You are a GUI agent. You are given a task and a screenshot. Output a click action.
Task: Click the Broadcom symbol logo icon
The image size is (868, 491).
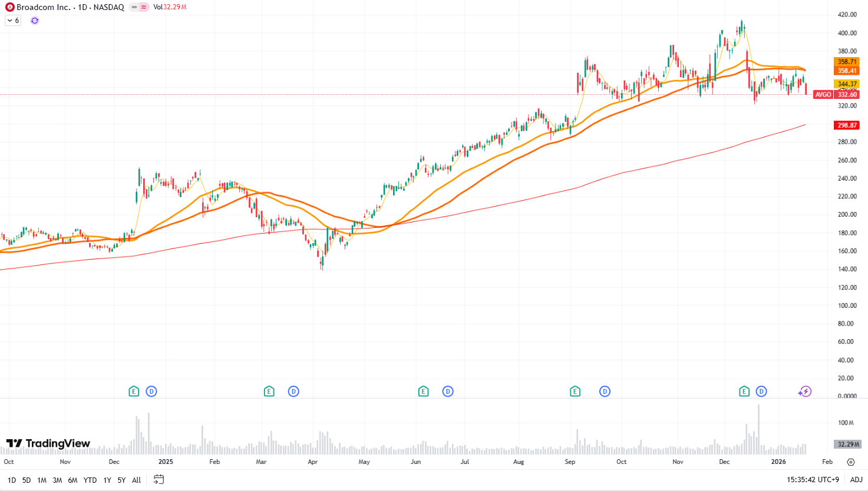coord(9,7)
